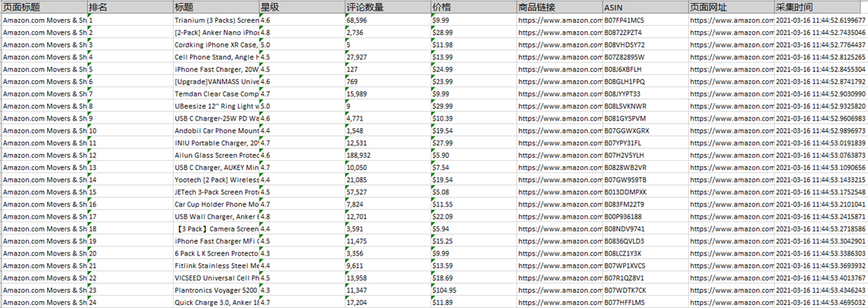This screenshot has width=868, height=308.
Task: Select the ASIN header cell
Action: (645, 8)
